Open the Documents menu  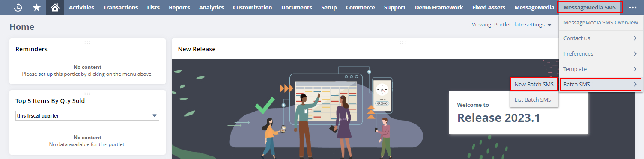click(297, 8)
